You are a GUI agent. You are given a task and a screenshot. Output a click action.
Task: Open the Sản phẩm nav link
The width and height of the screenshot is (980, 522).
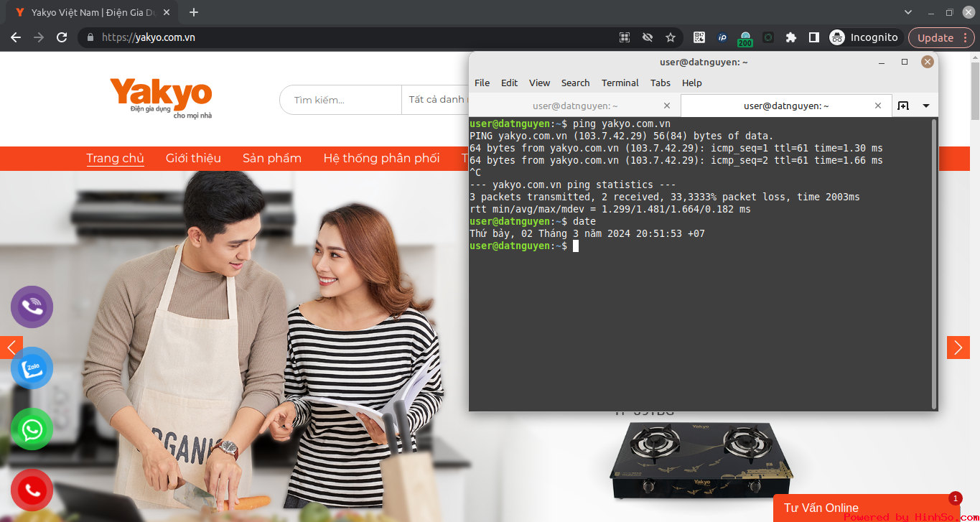272,158
